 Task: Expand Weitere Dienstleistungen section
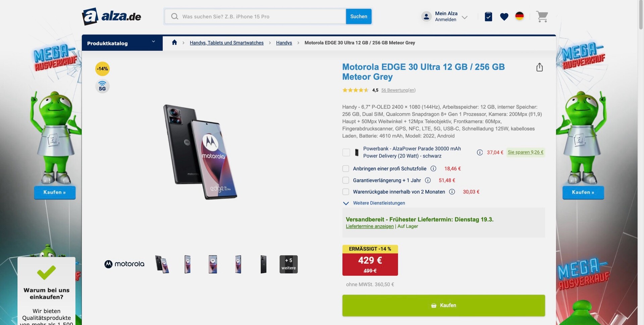[378, 203]
